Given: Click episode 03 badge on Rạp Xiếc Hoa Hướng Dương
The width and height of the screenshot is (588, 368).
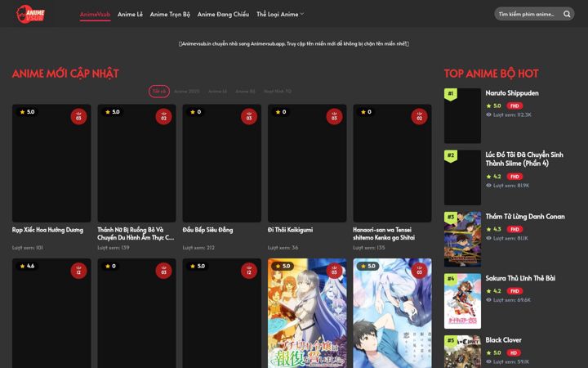Looking at the screenshot, I should 78,116.
